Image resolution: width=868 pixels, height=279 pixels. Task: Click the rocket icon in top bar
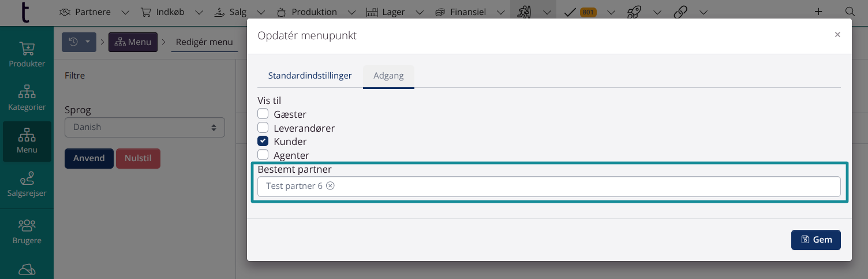point(633,12)
